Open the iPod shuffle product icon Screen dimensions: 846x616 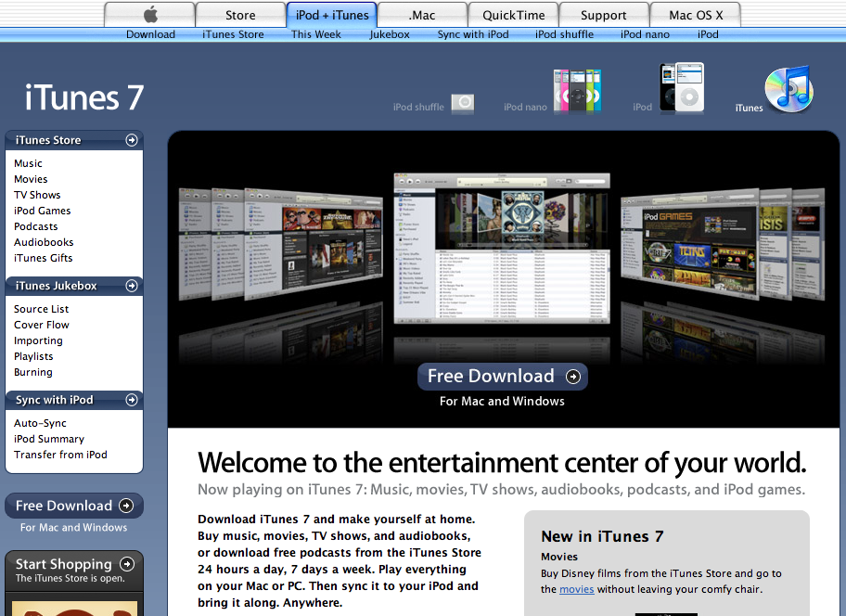tap(462, 102)
